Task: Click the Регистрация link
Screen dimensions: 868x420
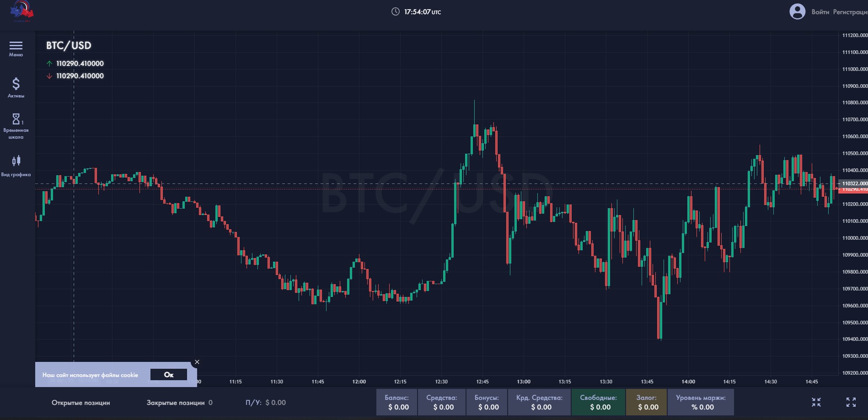Action: click(850, 12)
